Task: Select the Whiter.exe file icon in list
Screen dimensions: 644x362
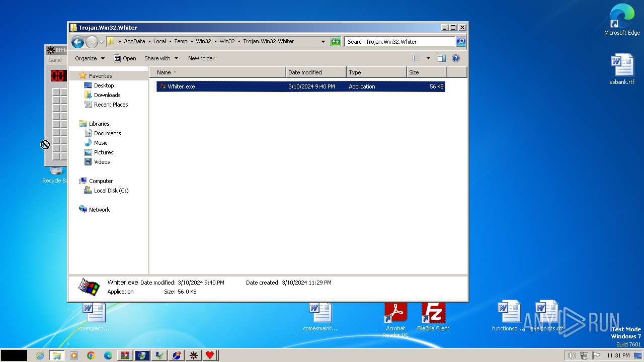Action: [163, 86]
